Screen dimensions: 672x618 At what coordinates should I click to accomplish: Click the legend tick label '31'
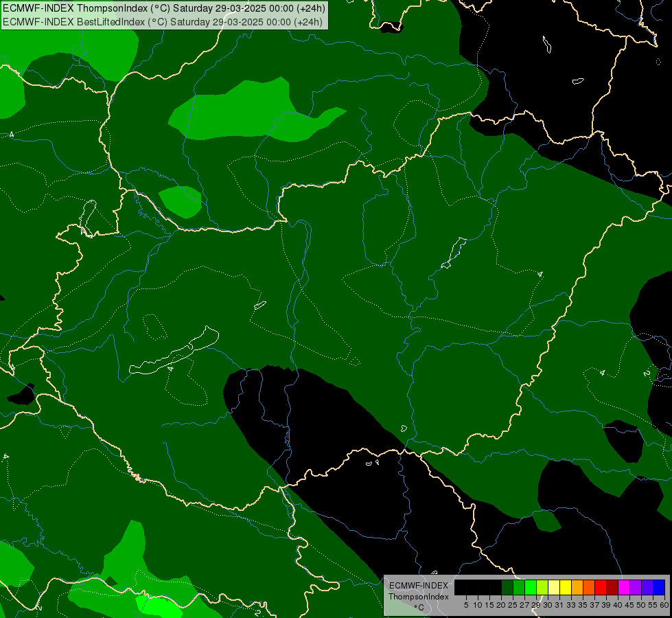(559, 605)
